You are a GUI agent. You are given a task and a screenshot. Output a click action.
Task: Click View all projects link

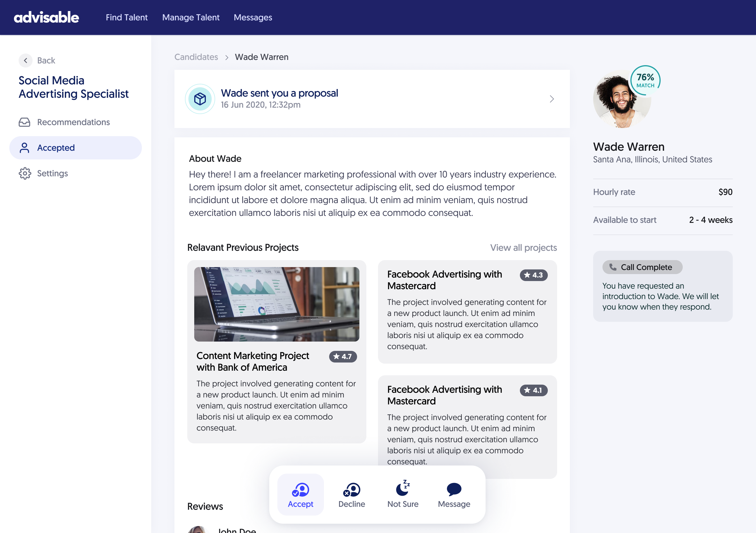point(523,248)
